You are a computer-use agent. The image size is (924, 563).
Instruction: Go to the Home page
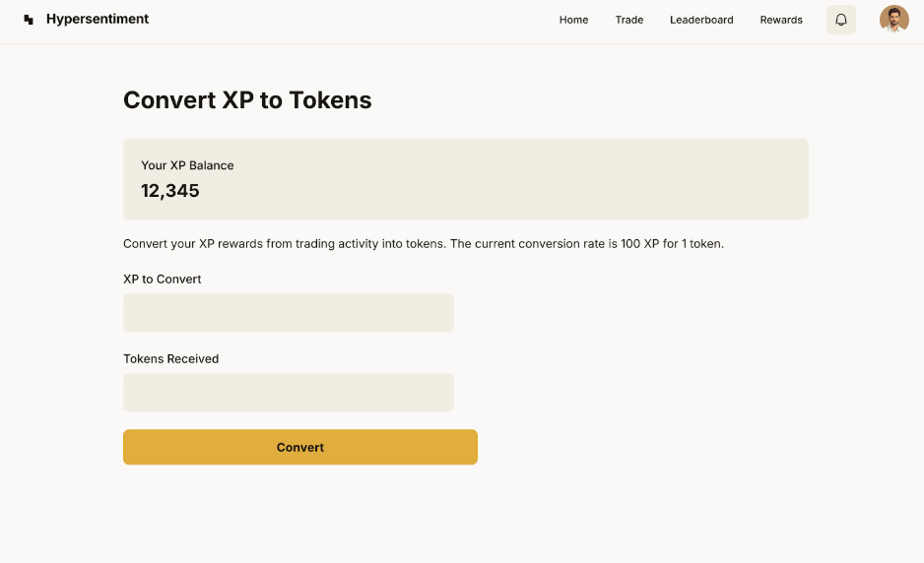pyautogui.click(x=573, y=20)
